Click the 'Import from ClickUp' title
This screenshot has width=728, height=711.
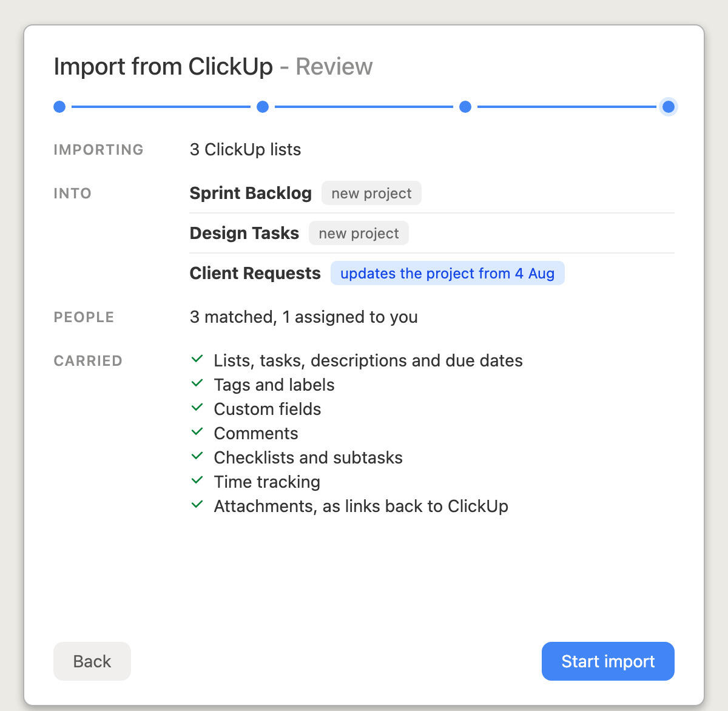click(x=163, y=67)
